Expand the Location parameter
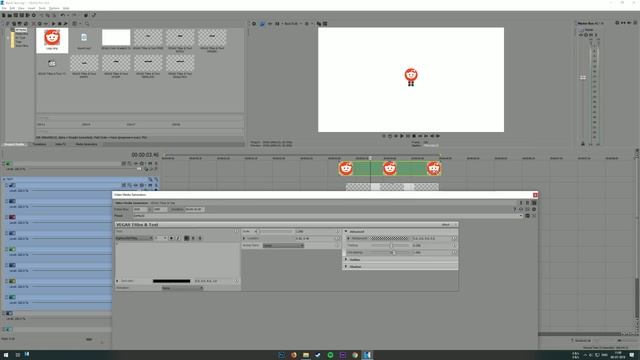Image resolution: width=640 pixels, height=360 pixels. click(244, 238)
